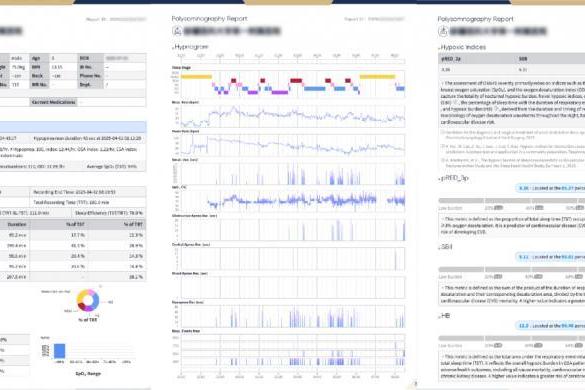
Task: Click the widest dark red REM block in the hypnogram
Action: click(296, 81)
